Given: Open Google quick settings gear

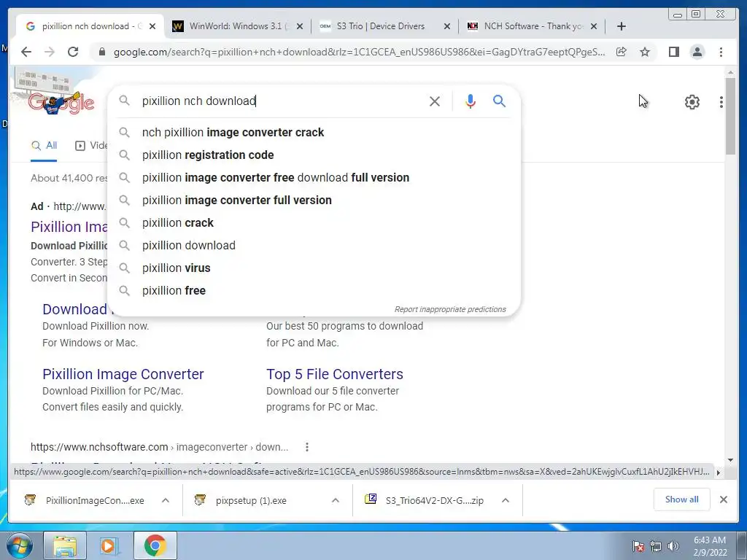Looking at the screenshot, I should tap(692, 102).
